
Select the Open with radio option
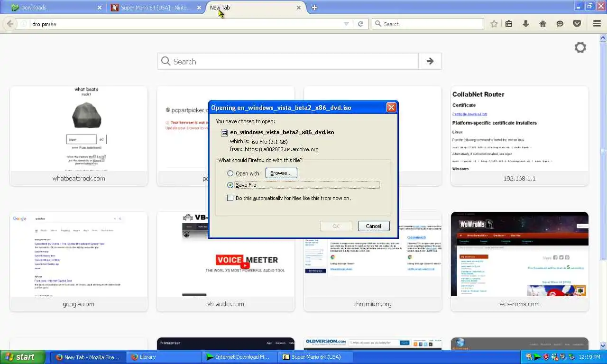tap(230, 173)
